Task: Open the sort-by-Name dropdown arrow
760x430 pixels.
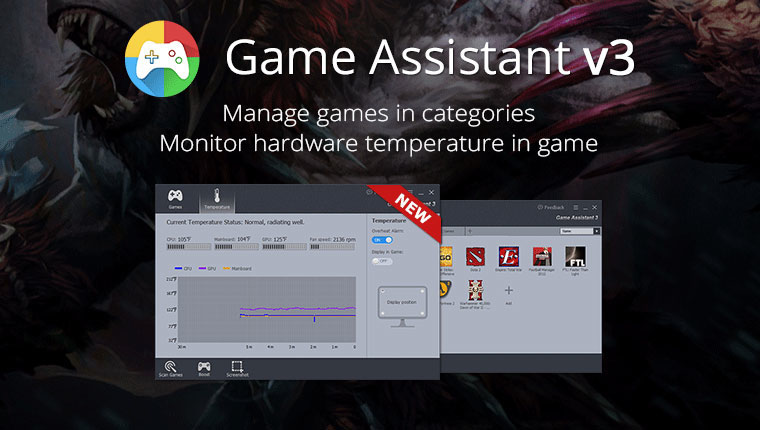Action: (597, 231)
